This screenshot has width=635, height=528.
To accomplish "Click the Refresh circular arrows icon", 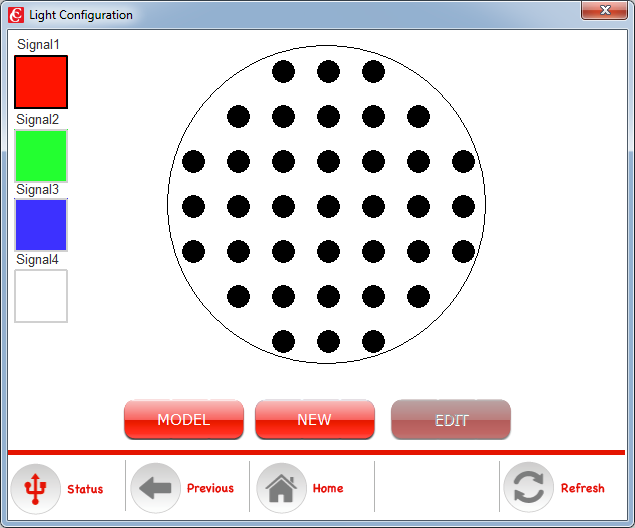I will coord(528,487).
